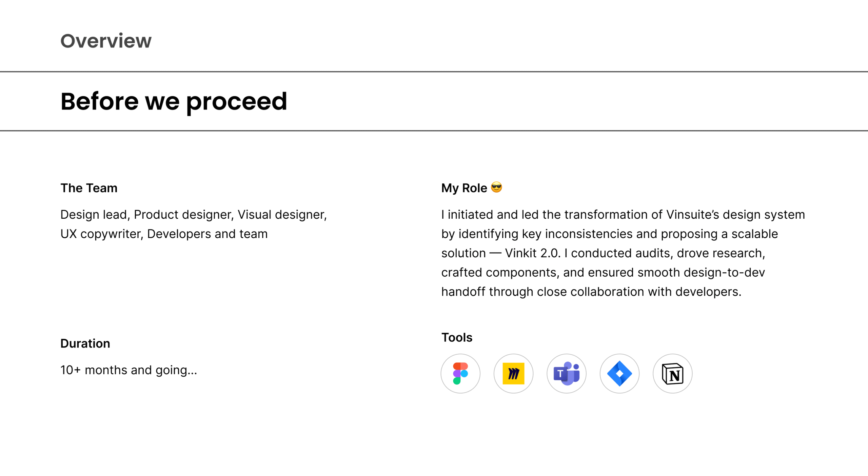This screenshot has width=868, height=476.
Task: Click the "I initiated and led" paragraph line
Action: click(x=623, y=215)
